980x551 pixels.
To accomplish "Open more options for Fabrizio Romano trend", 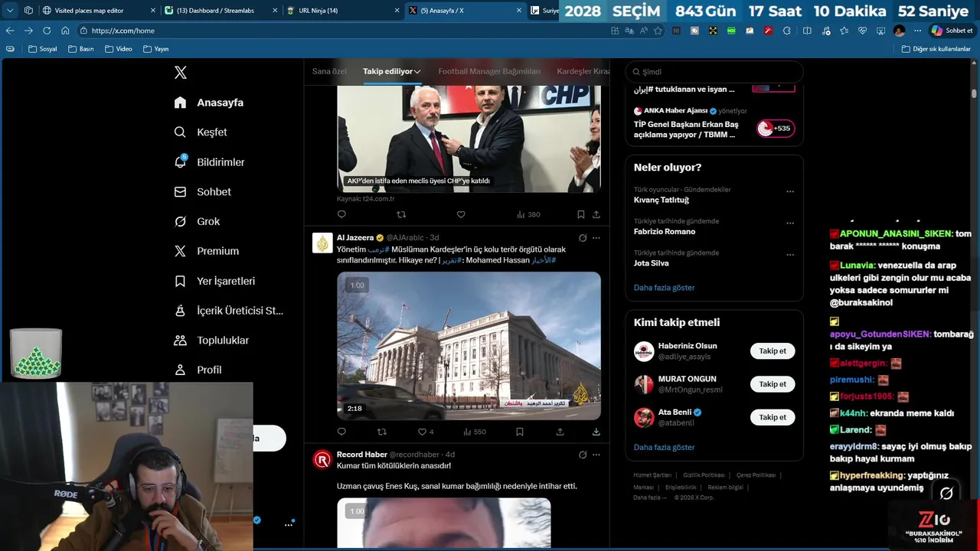I will [x=790, y=223].
